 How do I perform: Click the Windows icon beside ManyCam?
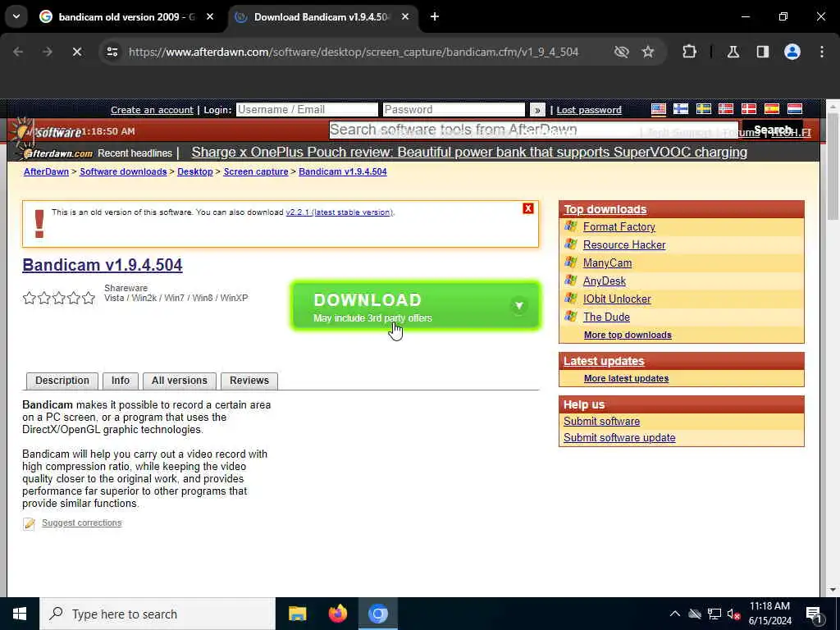[571, 262]
